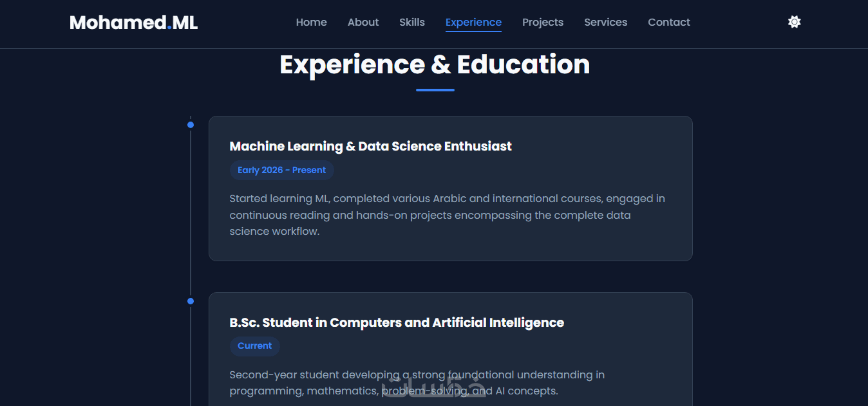The height and width of the screenshot is (406, 868).
Task: Click the blue underline below the heading
Action: (x=435, y=90)
